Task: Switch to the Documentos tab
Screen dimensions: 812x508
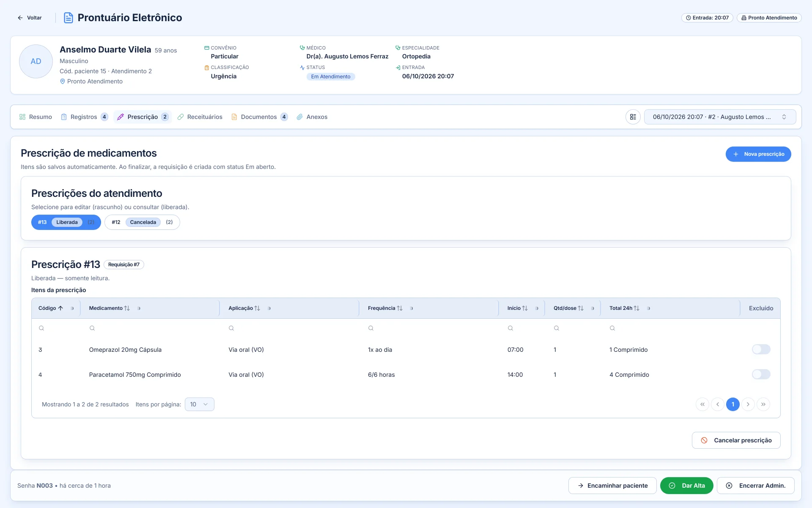Action: pyautogui.click(x=260, y=117)
